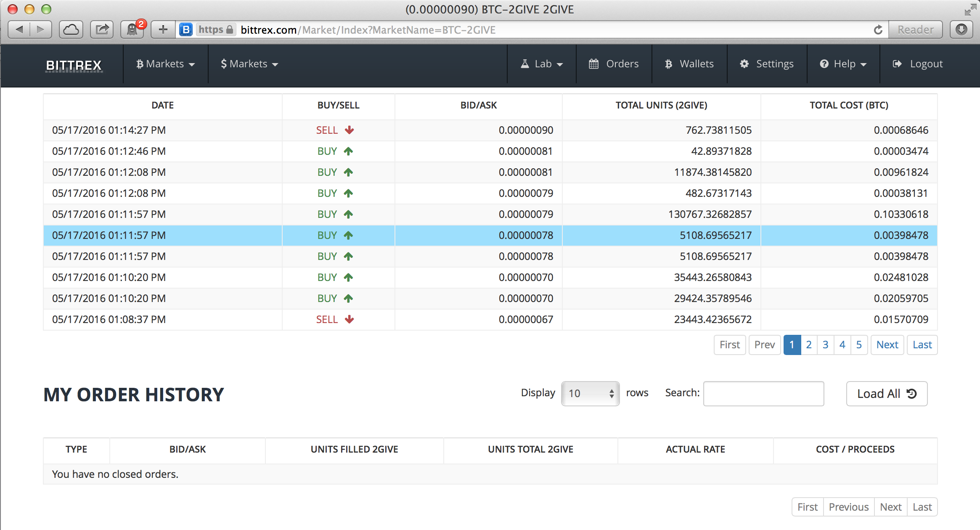980x530 pixels.
Task: Click Load All order history button
Action: pyautogui.click(x=887, y=394)
